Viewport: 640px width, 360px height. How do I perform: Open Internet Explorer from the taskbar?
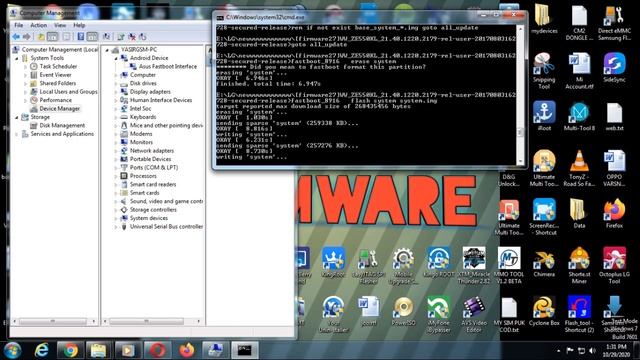tap(41, 350)
